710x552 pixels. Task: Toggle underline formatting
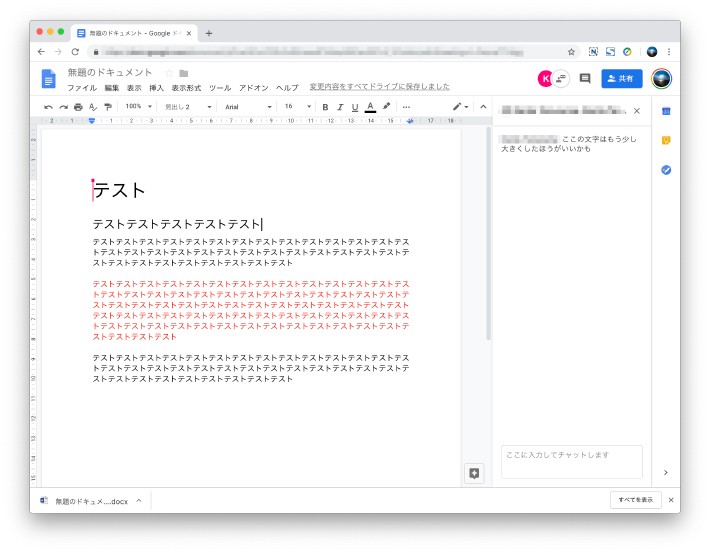tap(355, 107)
